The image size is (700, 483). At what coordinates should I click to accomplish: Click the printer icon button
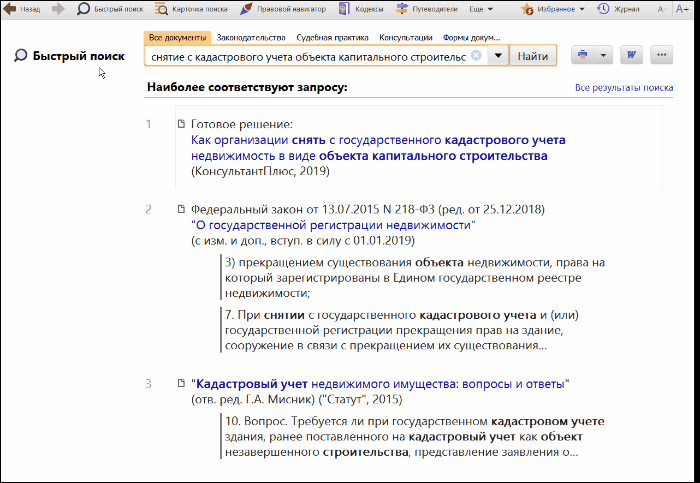tap(583, 55)
